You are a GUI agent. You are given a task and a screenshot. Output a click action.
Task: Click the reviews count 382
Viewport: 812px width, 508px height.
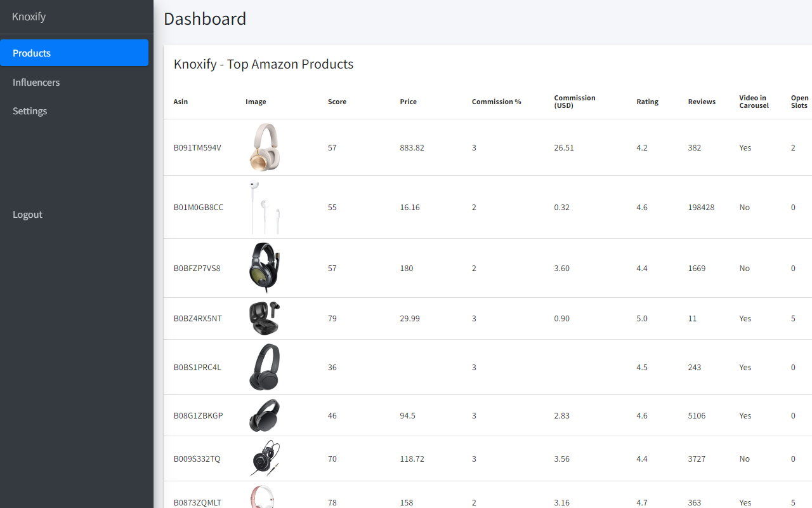[695, 147]
